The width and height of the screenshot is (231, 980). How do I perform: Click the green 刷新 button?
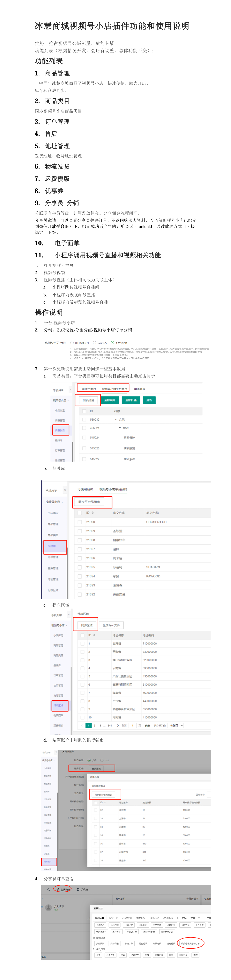point(149,400)
